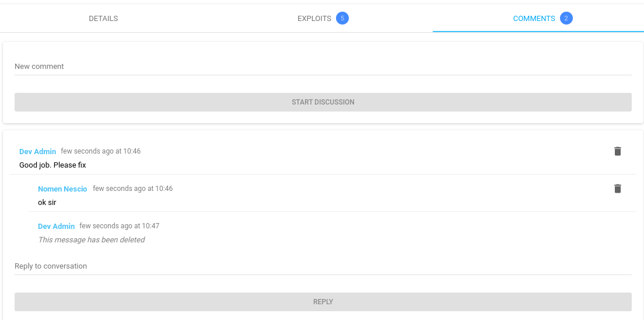644x320 pixels.
Task: Switch to the Details tab
Action: coord(103,19)
